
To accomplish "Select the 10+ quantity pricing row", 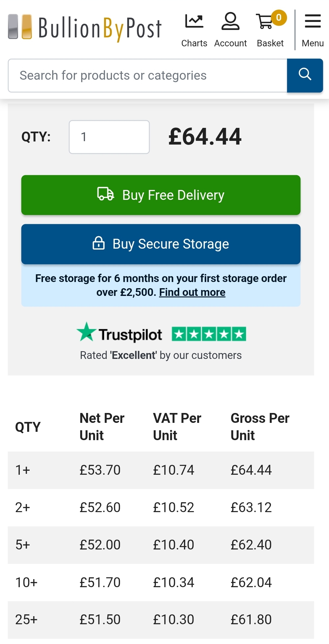I will click(x=161, y=582).
